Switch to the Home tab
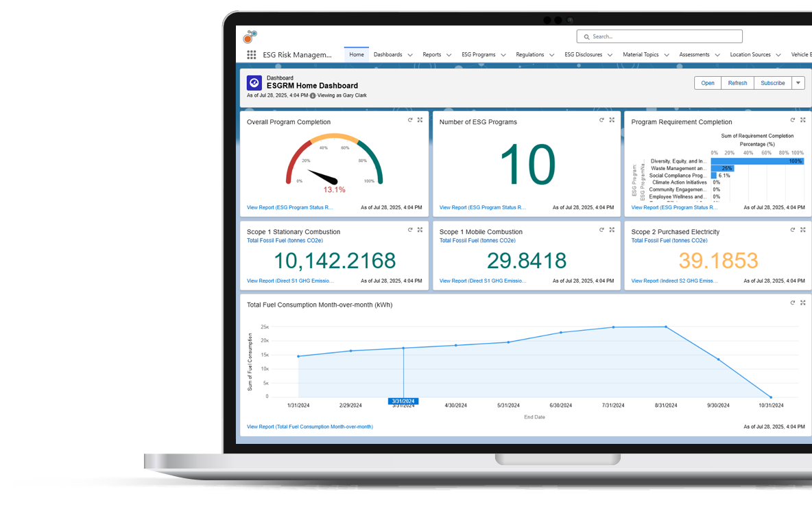 pos(356,54)
